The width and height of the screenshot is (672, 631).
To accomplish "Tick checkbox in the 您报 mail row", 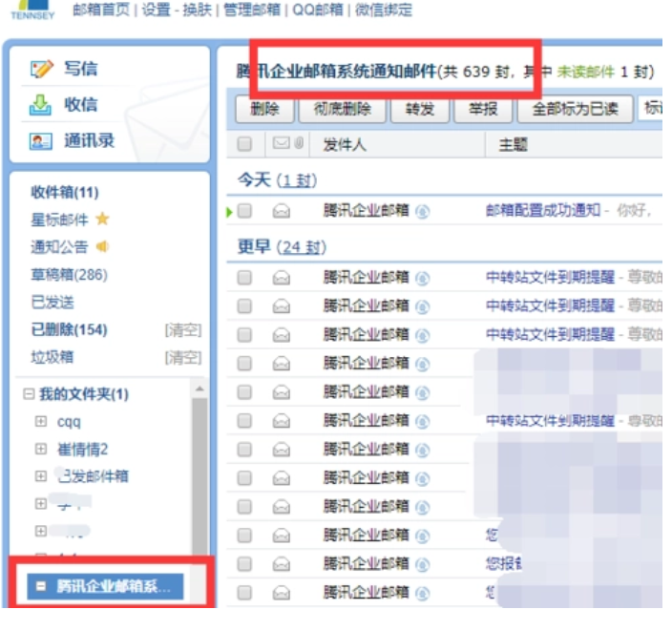I will tap(244, 564).
